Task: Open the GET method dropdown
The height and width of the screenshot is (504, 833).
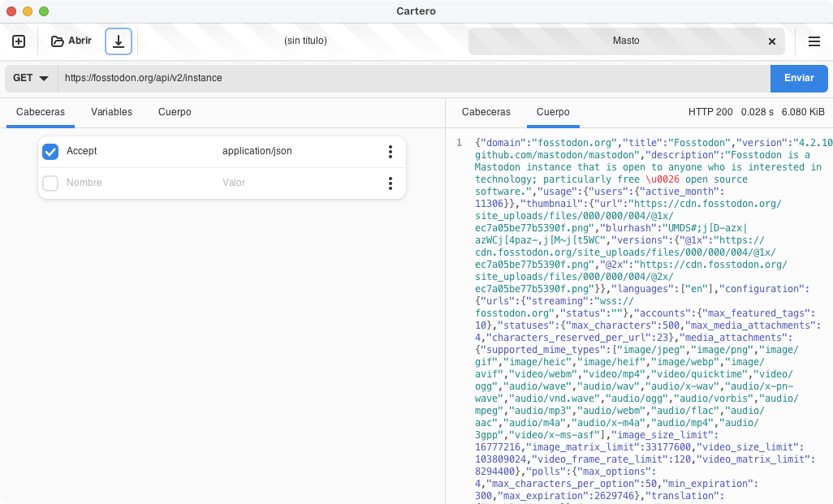Action: 31,78
